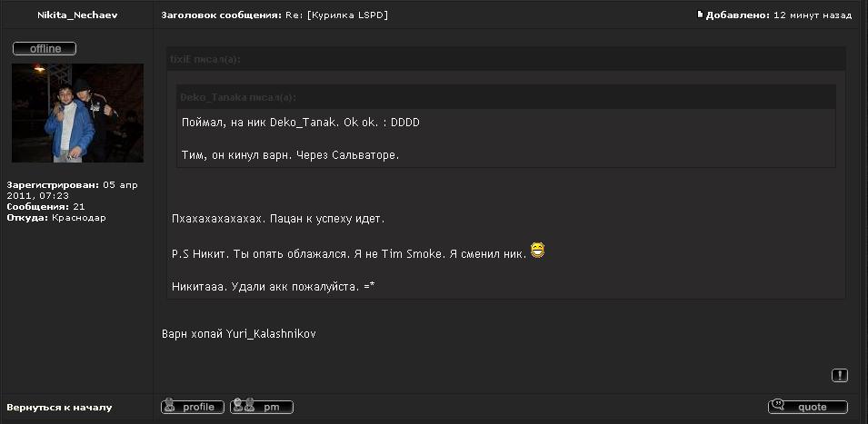Click the Deko_Tanaka писал(а) quote header
The height and width of the screenshot is (424, 868).
click(238, 97)
